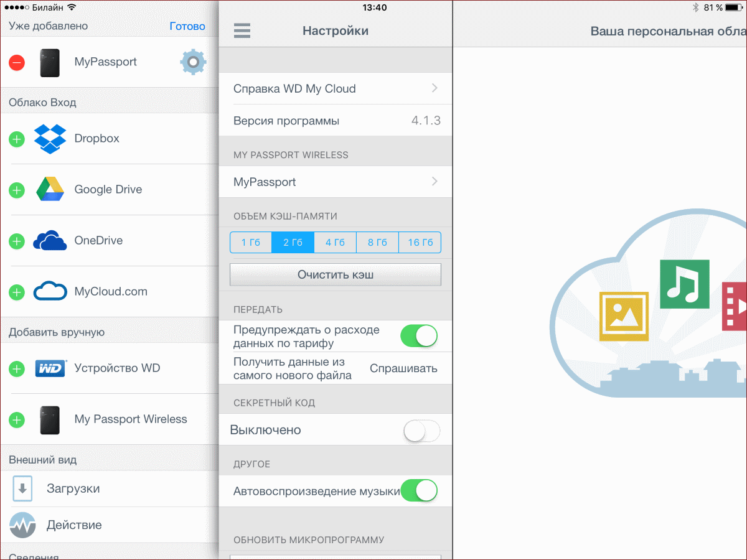Tap the red remove icon beside MyPassport
The width and height of the screenshot is (747, 560).
(x=17, y=62)
